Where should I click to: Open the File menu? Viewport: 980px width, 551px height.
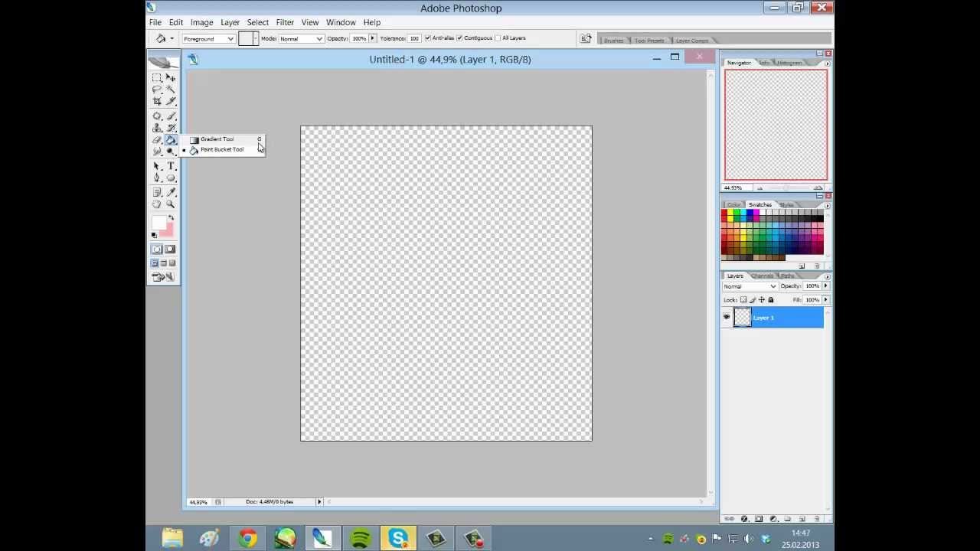point(155,22)
